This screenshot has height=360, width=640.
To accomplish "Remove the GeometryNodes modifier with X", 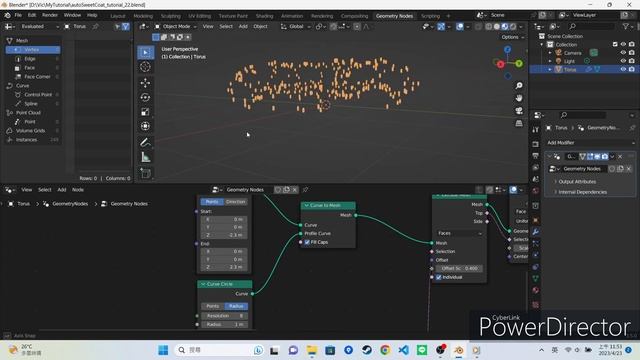I will pos(620,156).
